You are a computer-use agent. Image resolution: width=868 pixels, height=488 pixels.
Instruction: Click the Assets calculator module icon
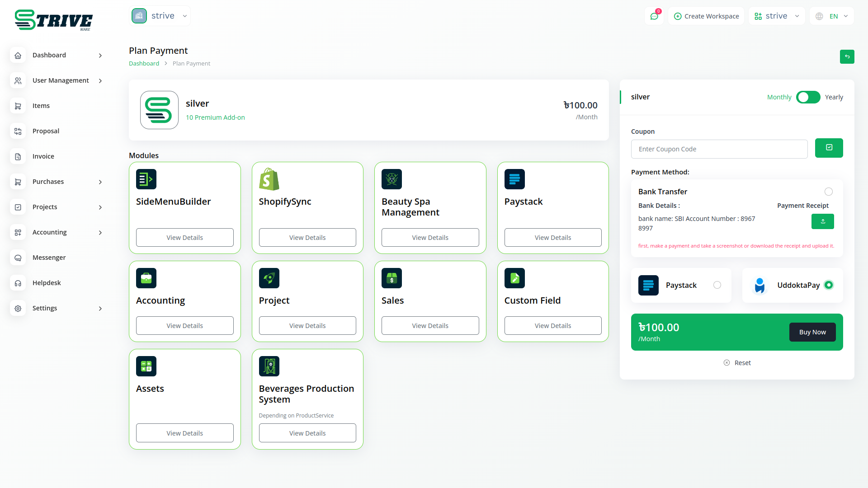[x=146, y=366]
